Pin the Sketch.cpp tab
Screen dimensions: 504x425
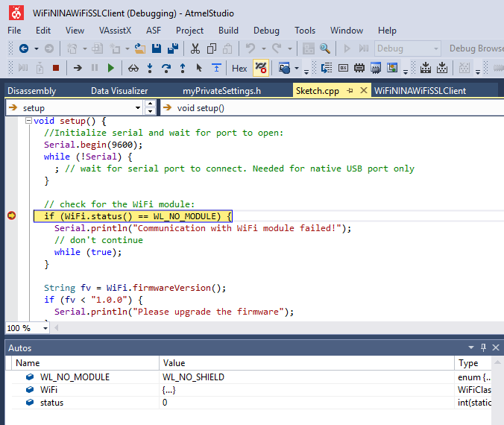click(350, 91)
